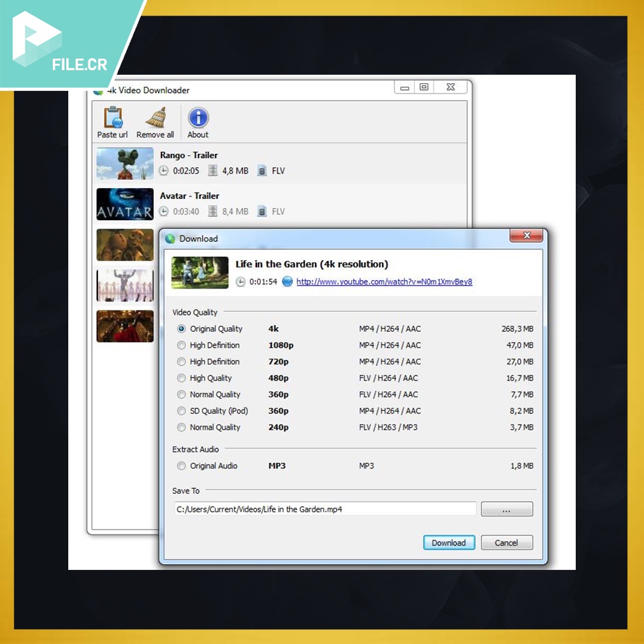The image size is (644, 644).
Task: Click 'Rango - Trailer' title text
Action: tap(189, 155)
